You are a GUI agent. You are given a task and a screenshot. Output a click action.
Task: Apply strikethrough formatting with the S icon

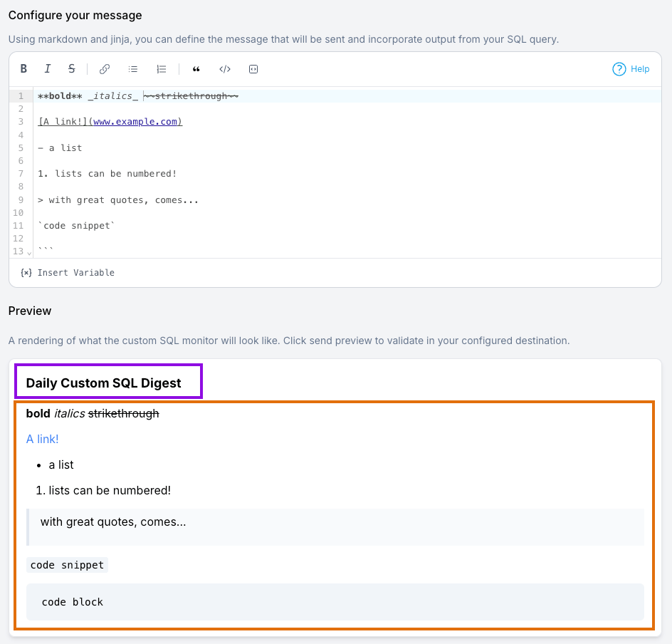[72, 68]
